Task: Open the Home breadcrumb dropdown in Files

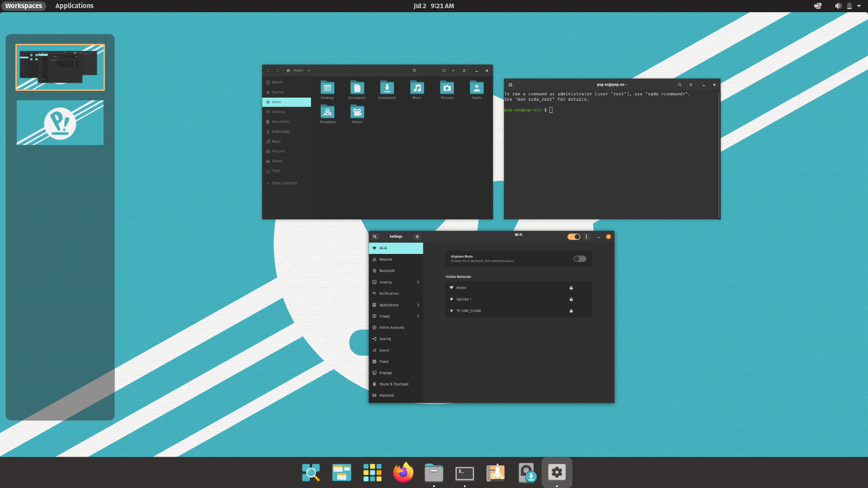Action: click(309, 70)
